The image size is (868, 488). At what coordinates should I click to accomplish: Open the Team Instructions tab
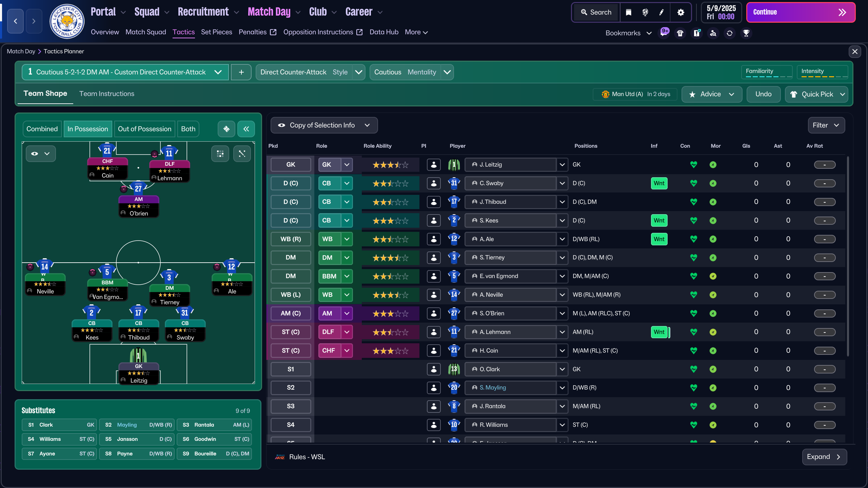(x=106, y=94)
